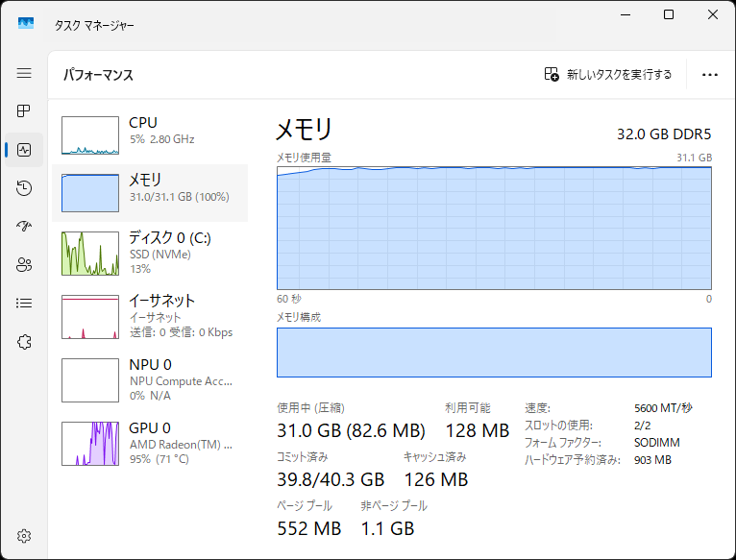Screen dimensions: 736x560
Task: Click the パフォーマンス page title
Action: [x=99, y=75]
